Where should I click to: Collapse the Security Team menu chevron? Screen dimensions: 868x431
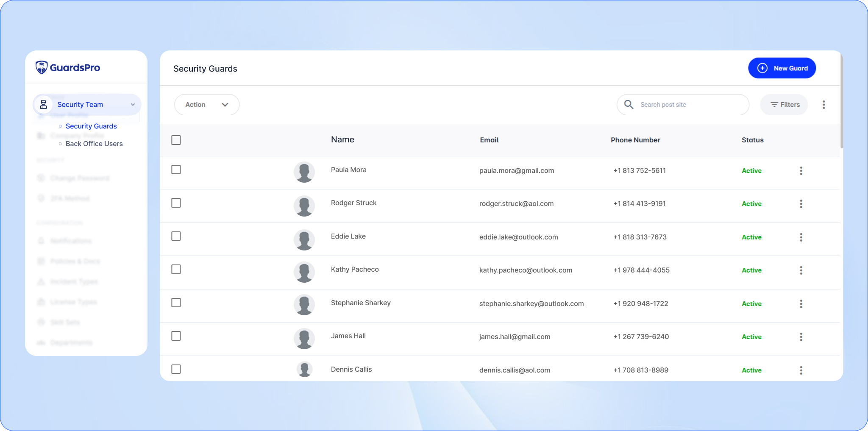pos(133,105)
